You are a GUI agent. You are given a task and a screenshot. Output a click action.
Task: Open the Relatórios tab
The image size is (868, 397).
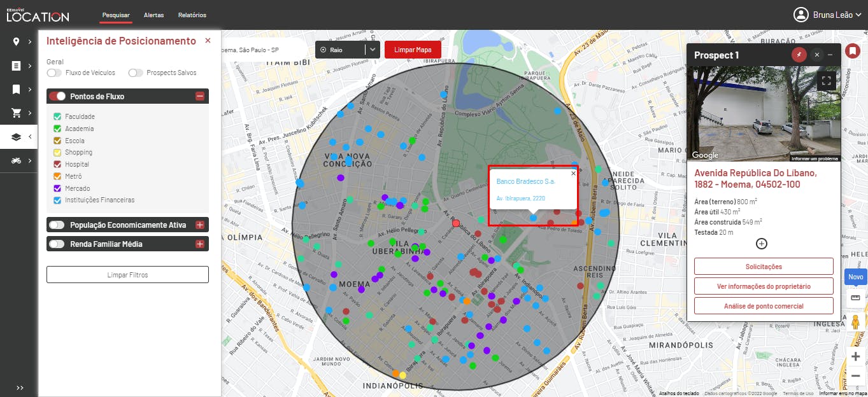tap(192, 15)
